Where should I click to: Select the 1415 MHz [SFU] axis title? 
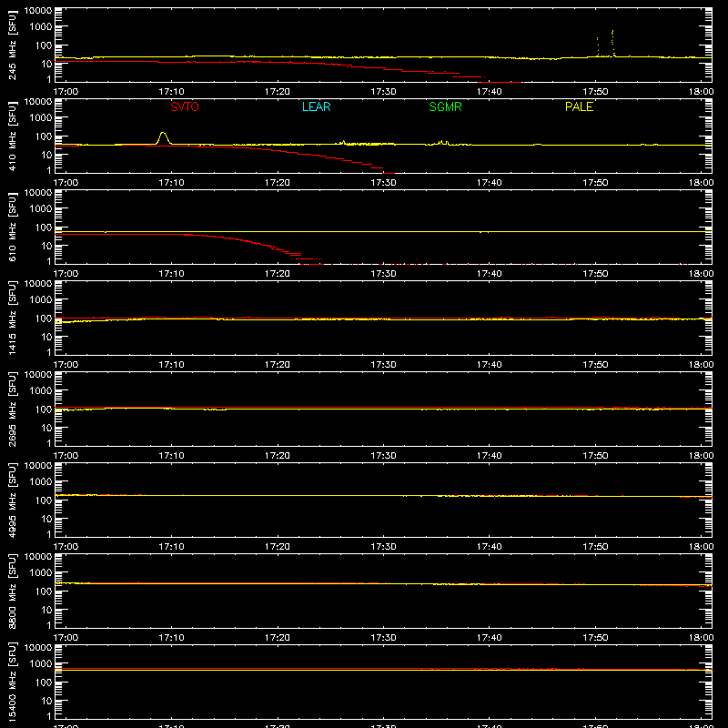click(13, 318)
